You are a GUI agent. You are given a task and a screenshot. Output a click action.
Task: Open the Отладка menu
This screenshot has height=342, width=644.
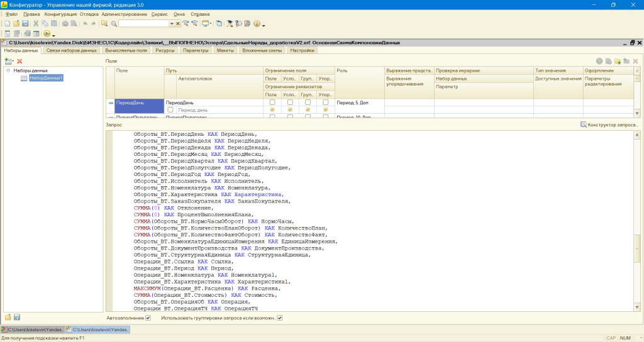click(x=89, y=14)
